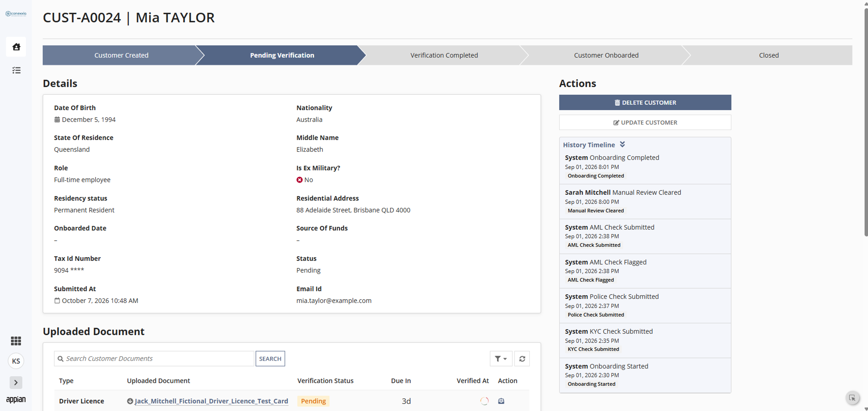Select the Closed milestone
Screen dimensions: 868x411
click(769, 55)
